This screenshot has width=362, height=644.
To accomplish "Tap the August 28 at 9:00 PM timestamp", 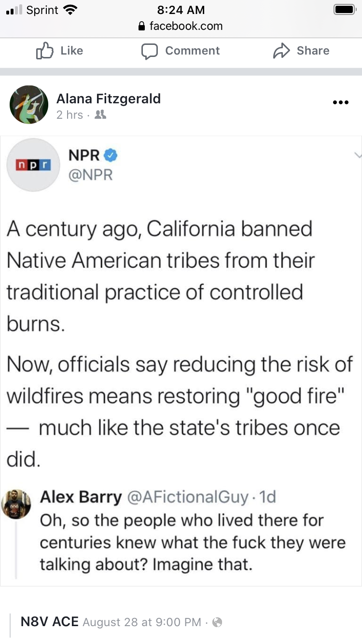I will [141, 622].
